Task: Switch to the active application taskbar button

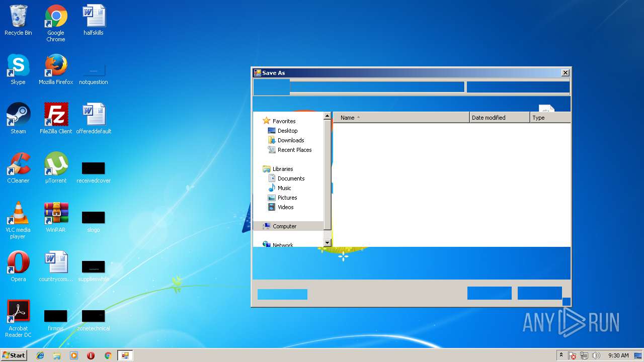Action: [125, 355]
